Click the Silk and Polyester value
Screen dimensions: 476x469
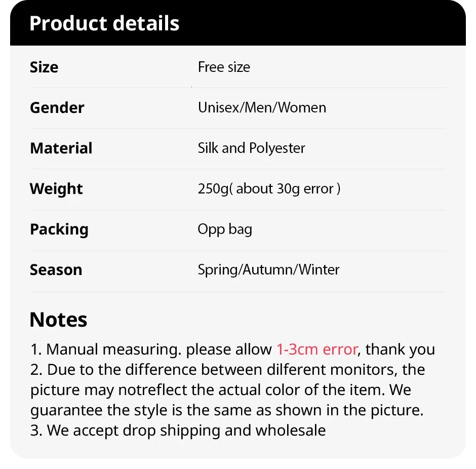coord(251,148)
